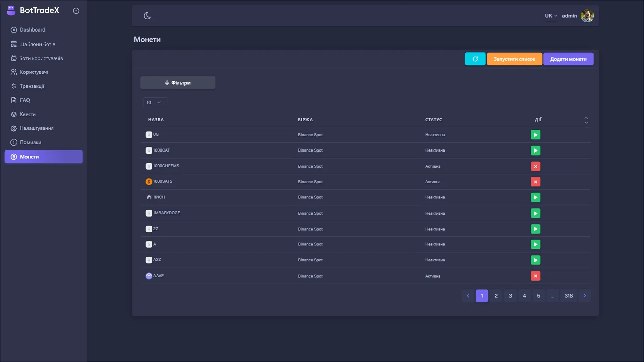
Task: Go to page 318 in pagination
Action: (x=568, y=296)
